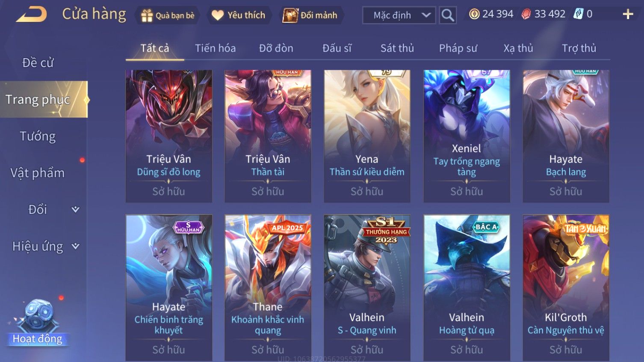Select the Tiến hóa tab
Image resolution: width=644 pixels, height=362 pixels.
[x=215, y=48]
